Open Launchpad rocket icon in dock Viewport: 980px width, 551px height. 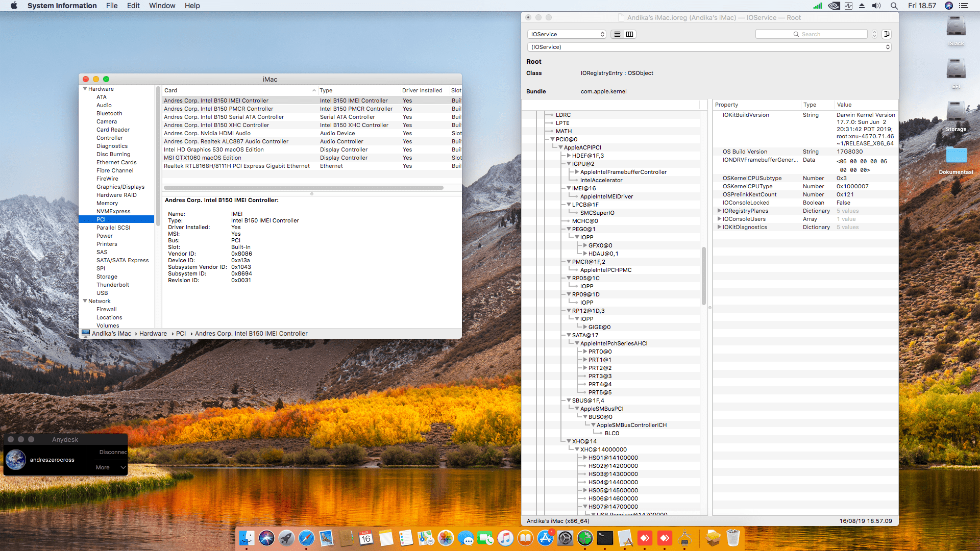point(286,538)
